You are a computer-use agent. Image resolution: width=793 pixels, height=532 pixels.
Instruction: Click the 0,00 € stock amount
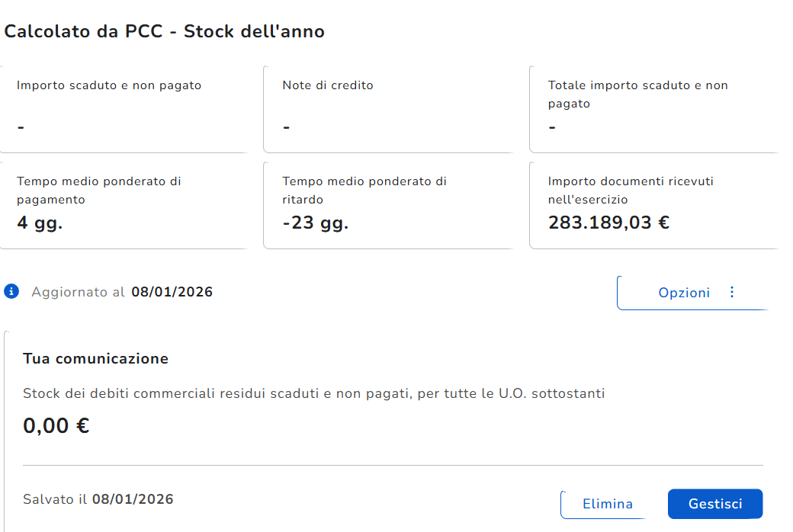pyautogui.click(x=56, y=425)
